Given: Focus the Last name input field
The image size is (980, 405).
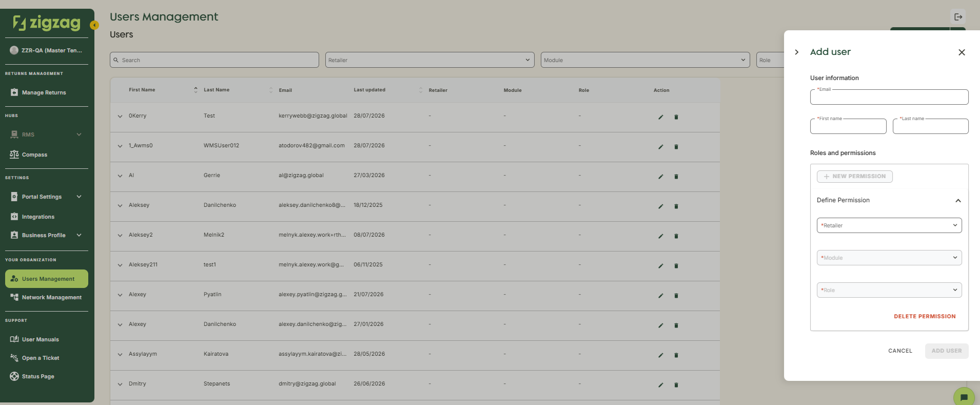Looking at the screenshot, I should tap(931, 126).
